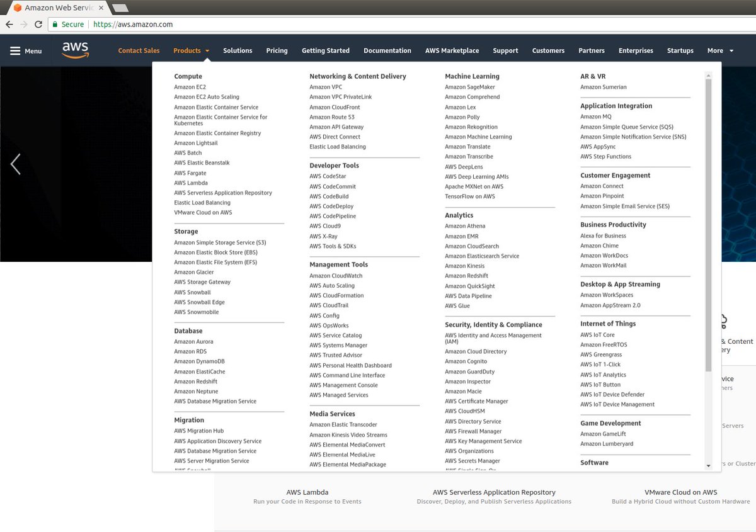This screenshot has height=532, width=756.
Task: Open the hamburger Menu icon
Action: point(15,51)
